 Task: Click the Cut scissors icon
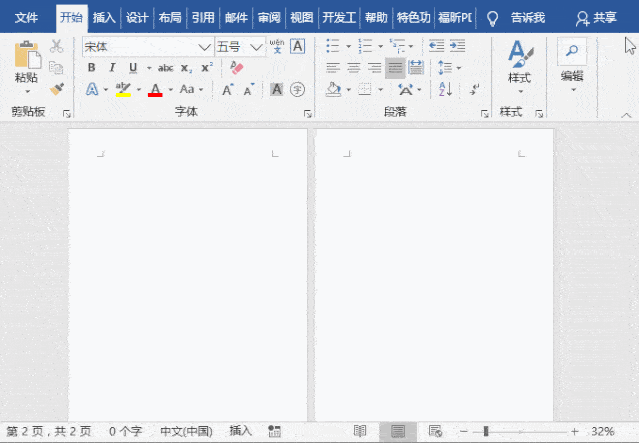pos(57,46)
